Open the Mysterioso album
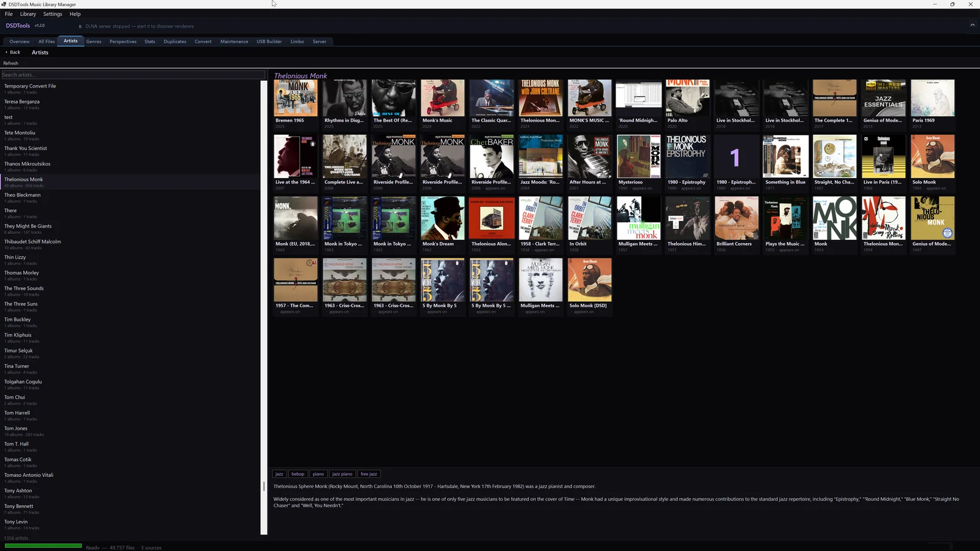Viewport: 980px width, 551px height. coord(639,163)
